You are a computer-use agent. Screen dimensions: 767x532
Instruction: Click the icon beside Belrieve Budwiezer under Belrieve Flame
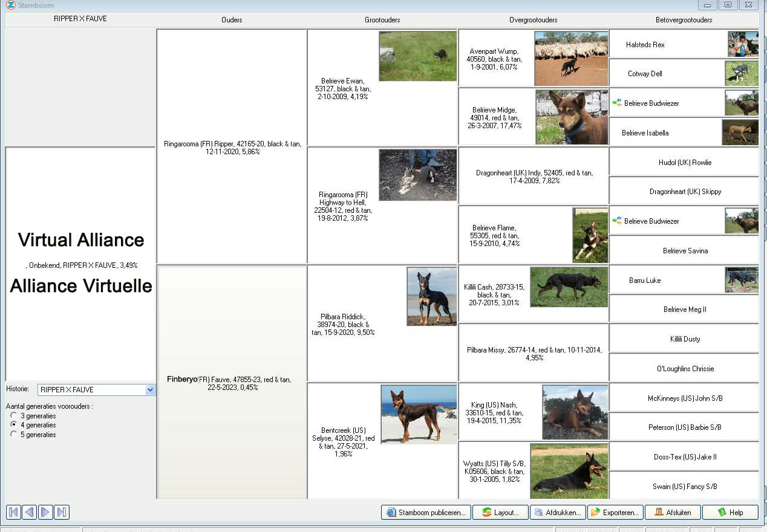(x=616, y=221)
